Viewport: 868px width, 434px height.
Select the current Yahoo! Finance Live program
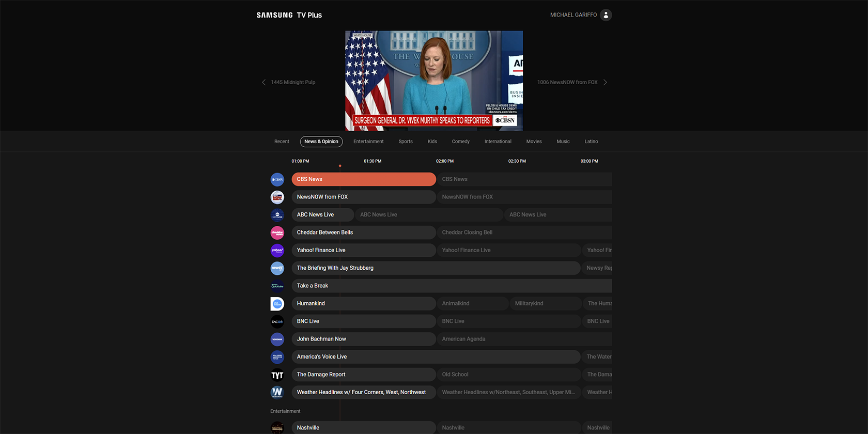[364, 250]
